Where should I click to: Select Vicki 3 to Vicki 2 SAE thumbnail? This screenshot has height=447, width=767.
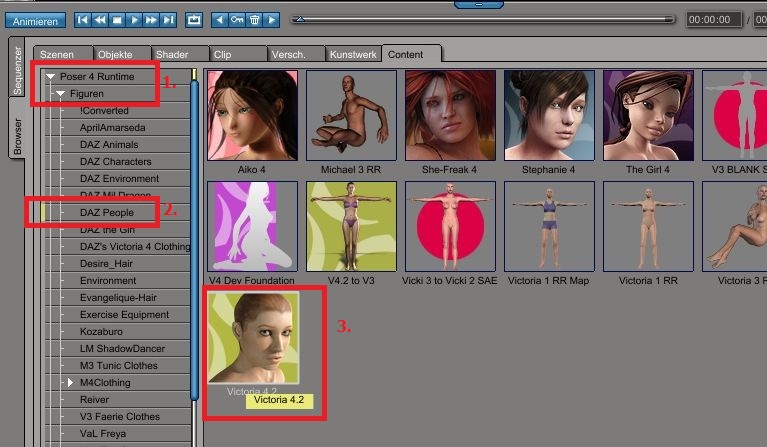point(450,226)
